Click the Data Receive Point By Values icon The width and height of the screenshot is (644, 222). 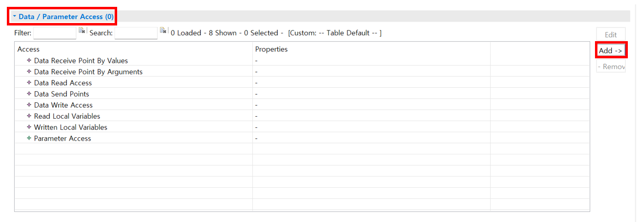(29, 61)
